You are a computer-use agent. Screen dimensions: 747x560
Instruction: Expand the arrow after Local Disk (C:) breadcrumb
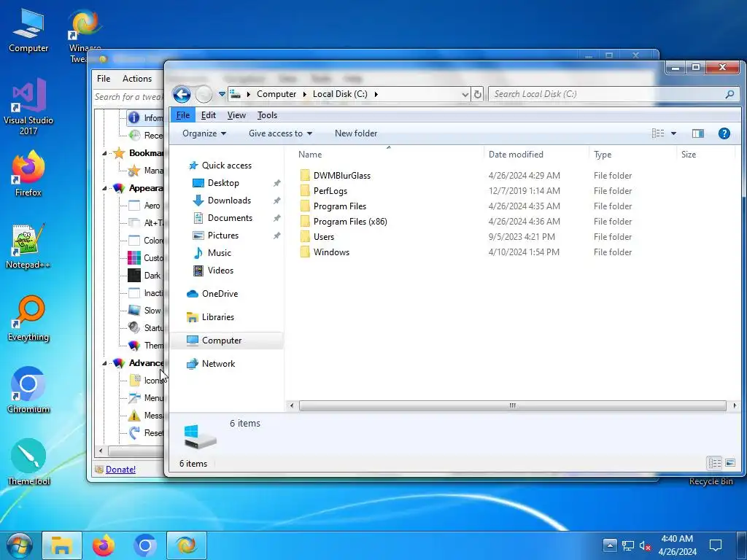point(376,94)
